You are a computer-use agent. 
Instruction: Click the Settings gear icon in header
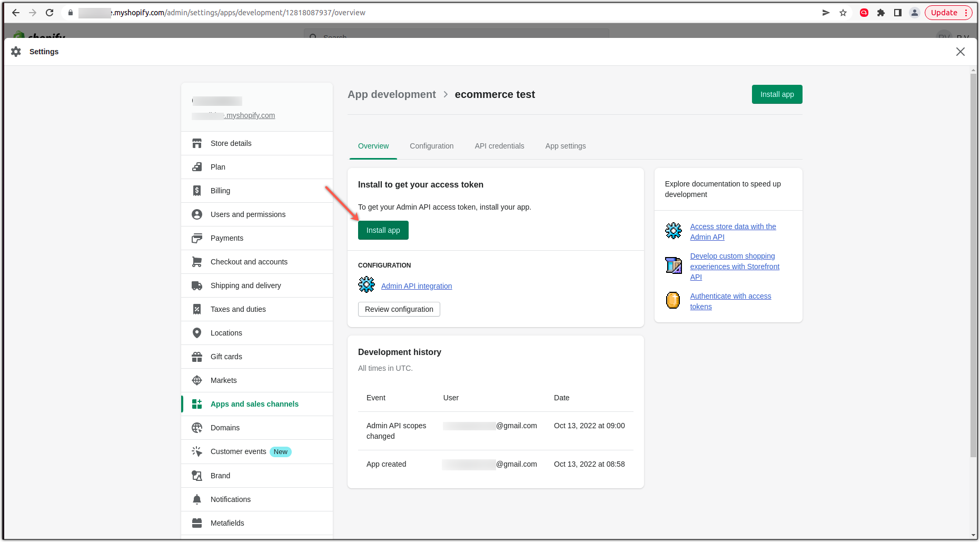click(16, 52)
